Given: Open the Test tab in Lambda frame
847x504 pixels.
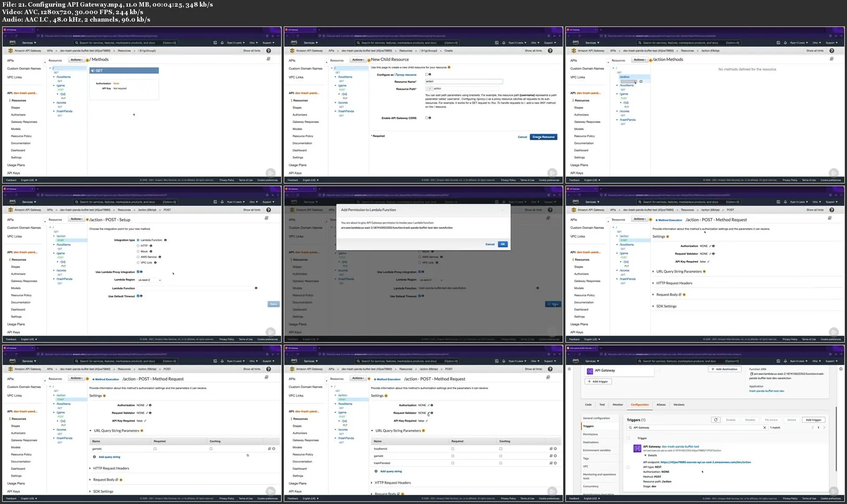Looking at the screenshot, I should [x=602, y=404].
